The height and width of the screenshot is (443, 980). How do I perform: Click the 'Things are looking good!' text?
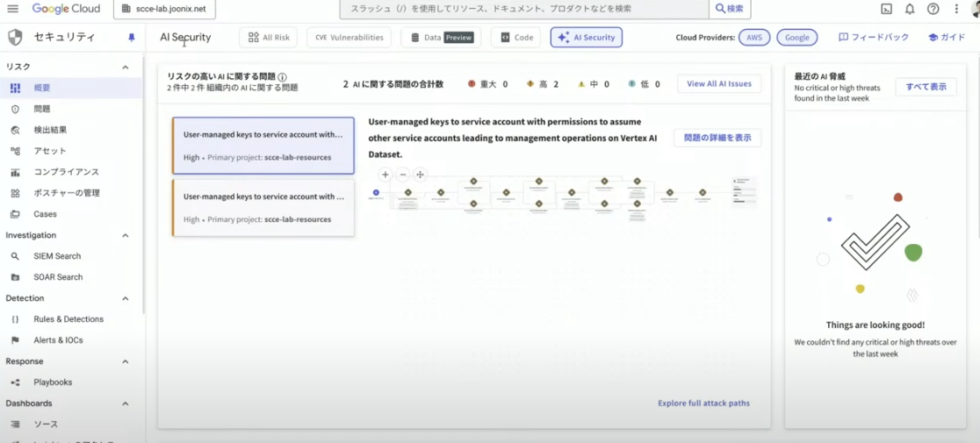click(875, 325)
